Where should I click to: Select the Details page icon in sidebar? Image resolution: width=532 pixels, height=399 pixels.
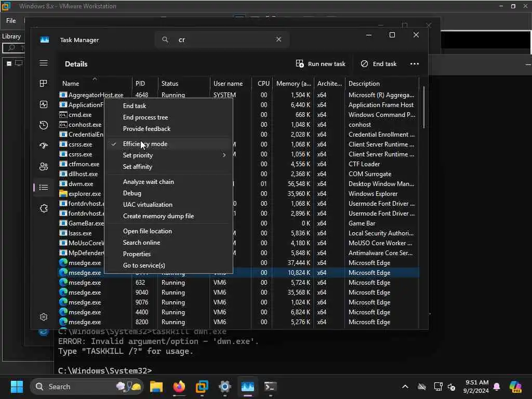(x=44, y=187)
